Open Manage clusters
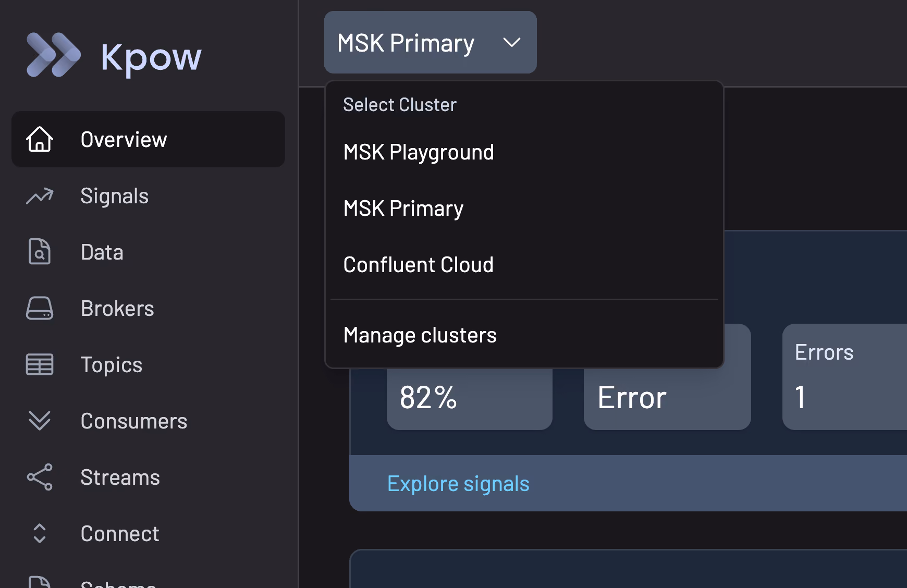This screenshot has width=907, height=588. 524,335
